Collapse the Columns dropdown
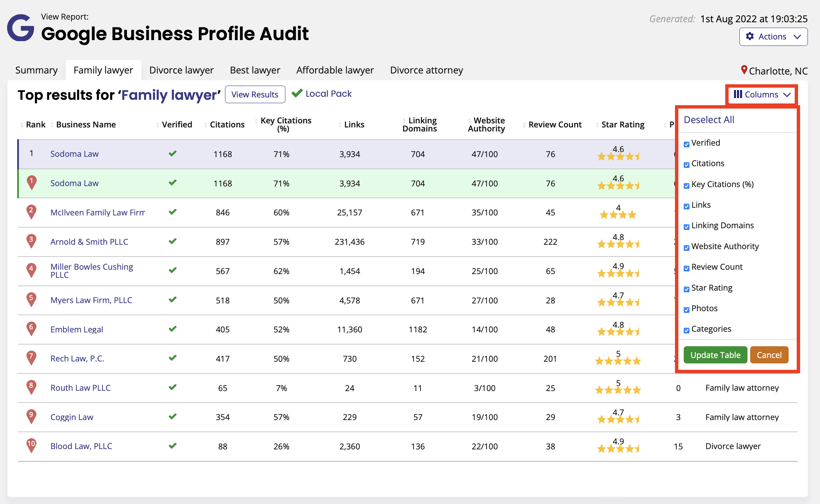The height and width of the screenshot is (504, 820). (x=762, y=94)
